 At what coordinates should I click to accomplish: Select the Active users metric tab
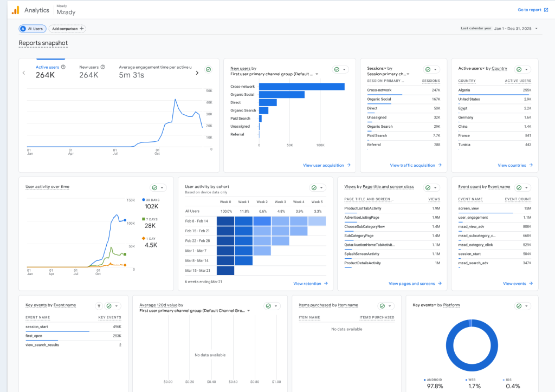point(47,67)
